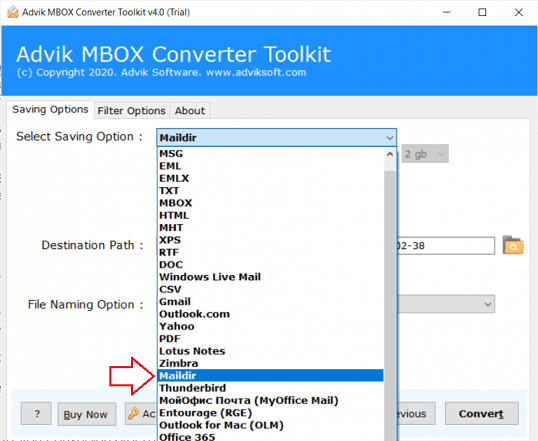Image resolution: width=538 pixels, height=441 pixels.
Task: Switch to the Filter Options tab
Action: pyautogui.click(x=131, y=111)
